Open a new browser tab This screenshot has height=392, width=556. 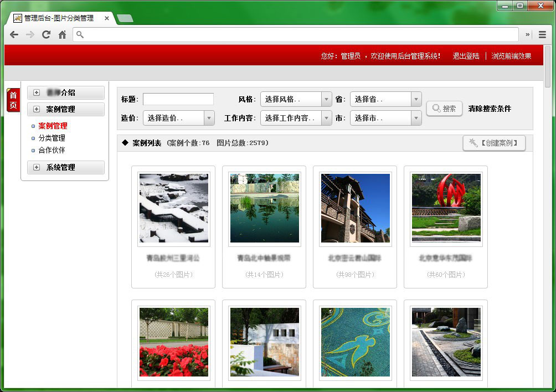125,18
